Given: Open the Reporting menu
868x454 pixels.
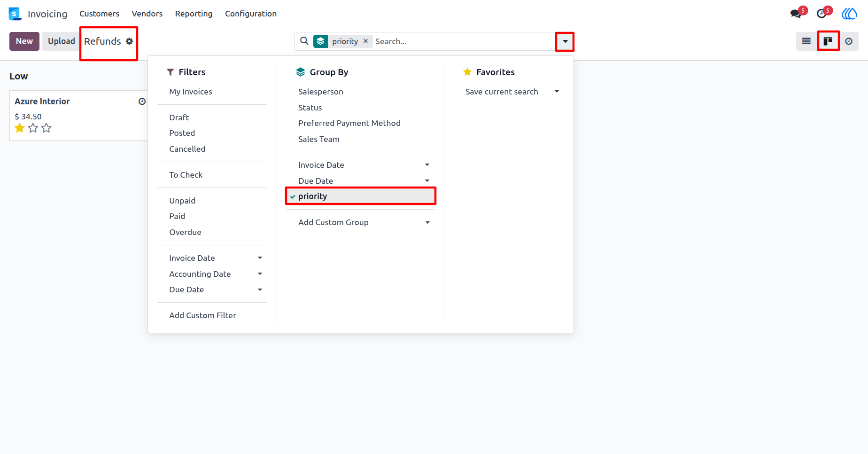Looking at the screenshot, I should click(x=194, y=14).
